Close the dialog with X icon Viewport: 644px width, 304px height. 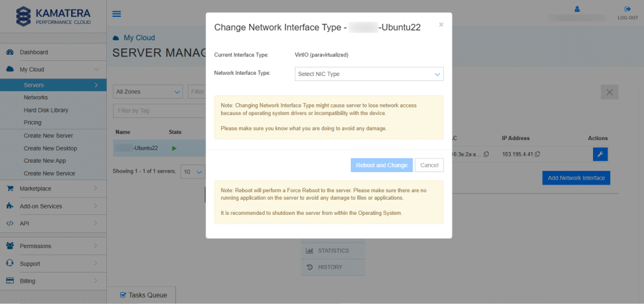tap(441, 25)
